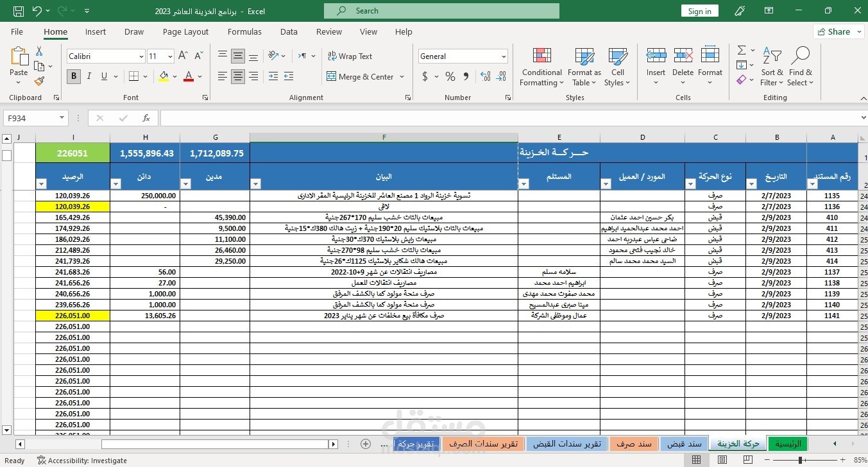Decrease decimal places

pyautogui.click(x=502, y=76)
